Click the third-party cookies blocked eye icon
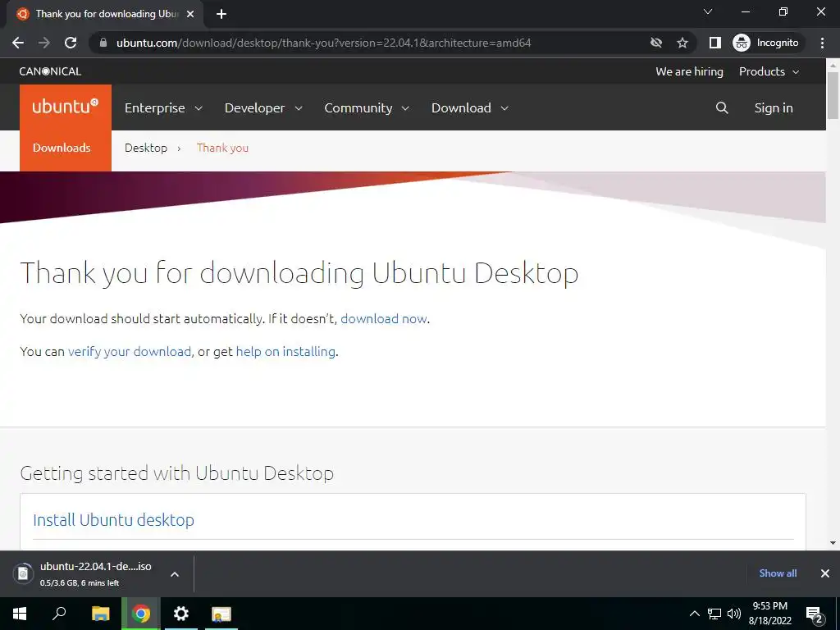 655,43
